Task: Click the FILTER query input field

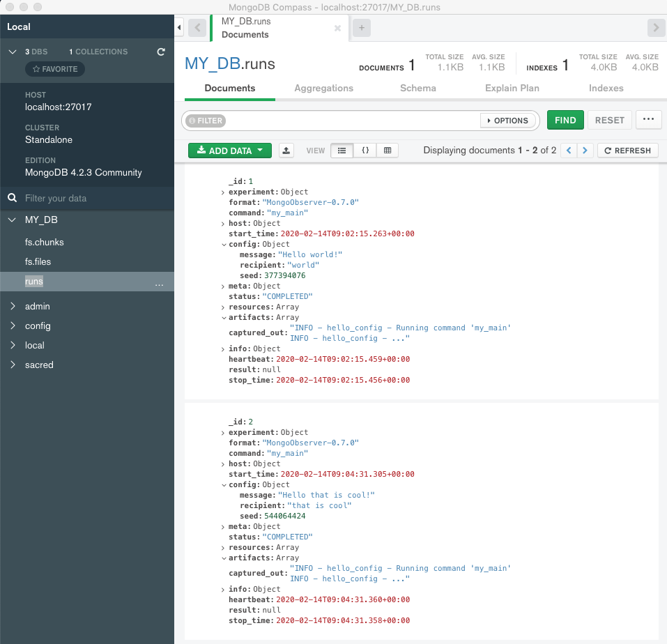Action: pyautogui.click(x=352, y=121)
